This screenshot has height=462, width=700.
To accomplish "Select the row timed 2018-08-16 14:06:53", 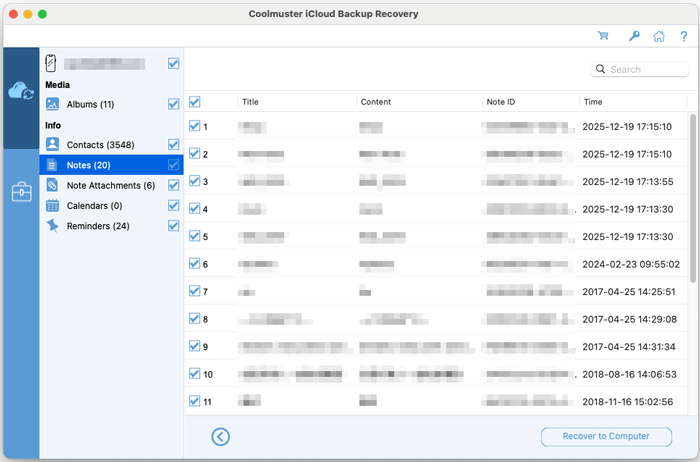I will coord(436,374).
